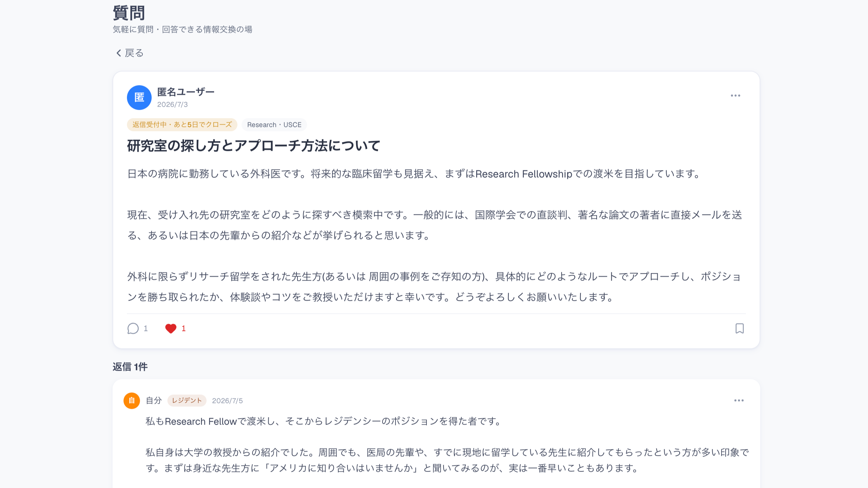Click the post title 研究室の探し方とアプローチ方法について

(x=254, y=146)
